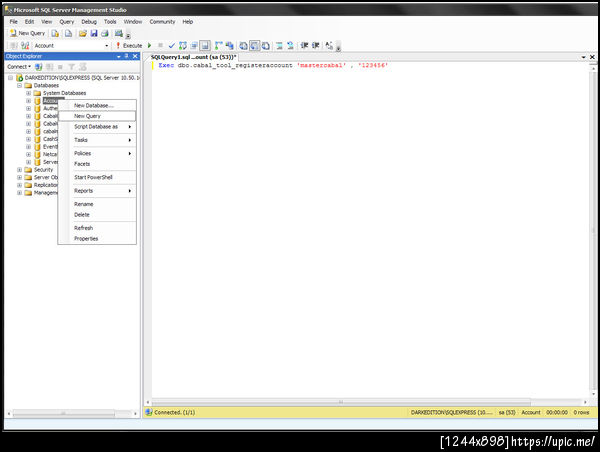Viewport: 600px width, 452px height.
Task: Choose New Query from context menu
Action: click(97, 116)
